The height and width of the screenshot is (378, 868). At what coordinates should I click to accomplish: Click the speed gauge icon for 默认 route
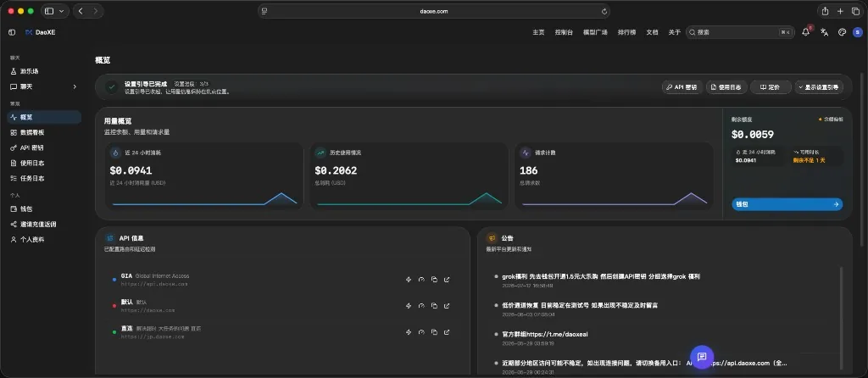[421, 305]
